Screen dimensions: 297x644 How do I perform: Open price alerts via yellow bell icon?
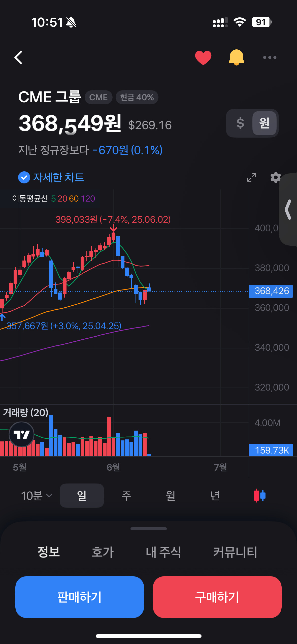[236, 57]
